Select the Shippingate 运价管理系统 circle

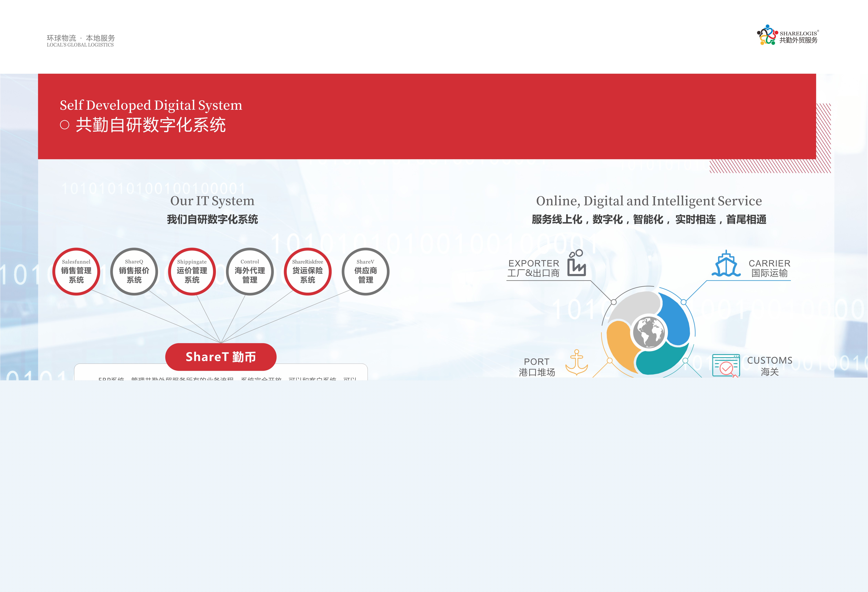pyautogui.click(x=192, y=271)
